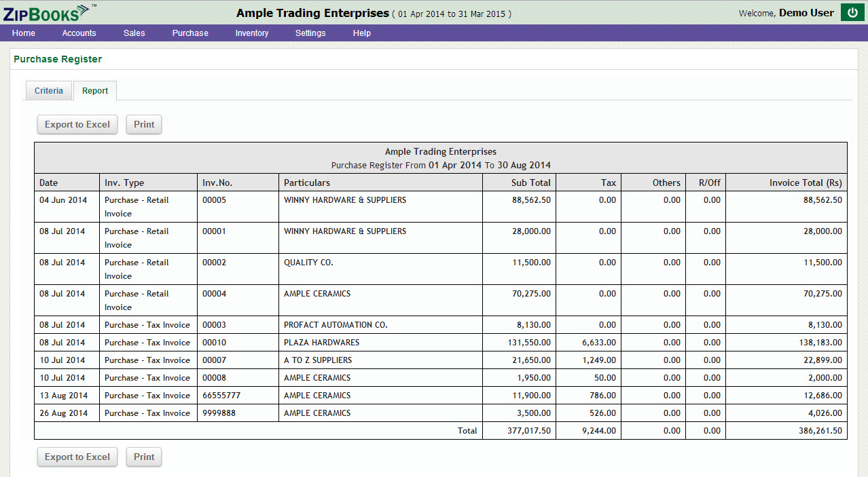The image size is (868, 477).
Task: Open the Help menu
Action: pos(362,33)
